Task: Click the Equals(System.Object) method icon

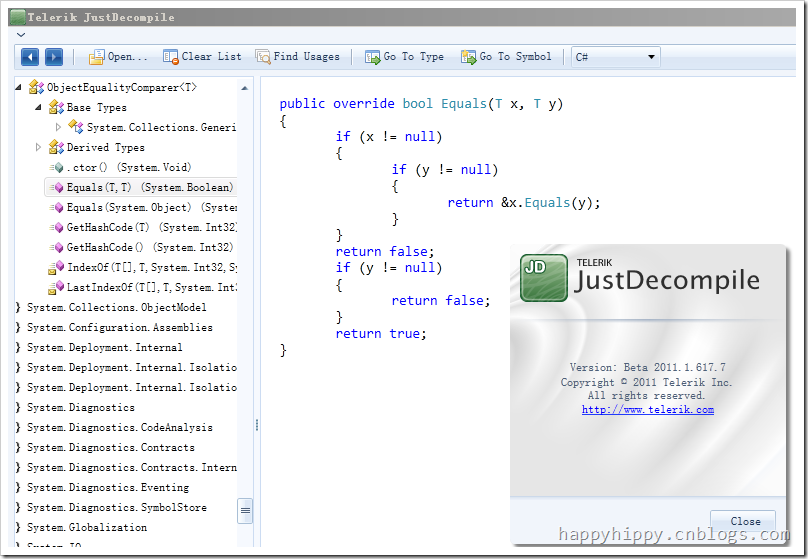Action: coord(57,208)
